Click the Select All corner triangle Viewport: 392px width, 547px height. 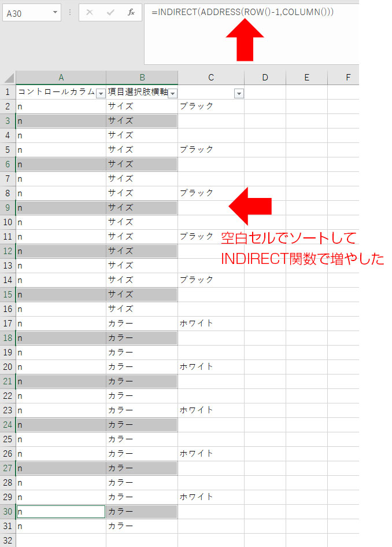8,78
